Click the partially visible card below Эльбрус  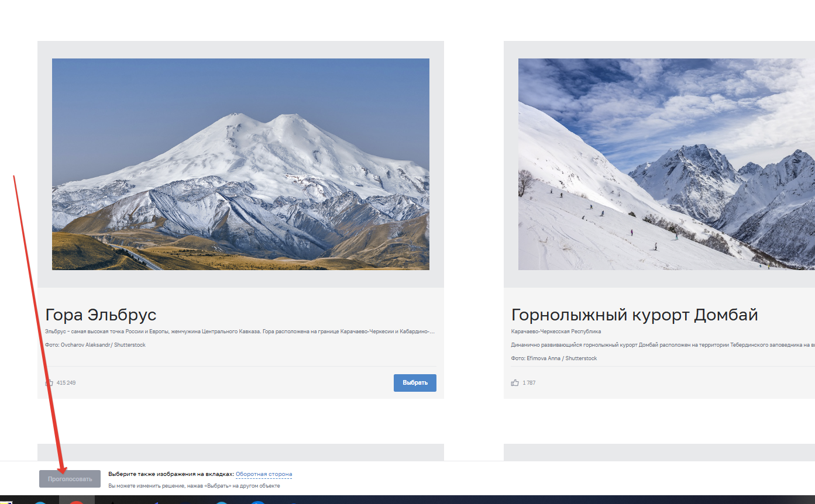[x=240, y=452]
